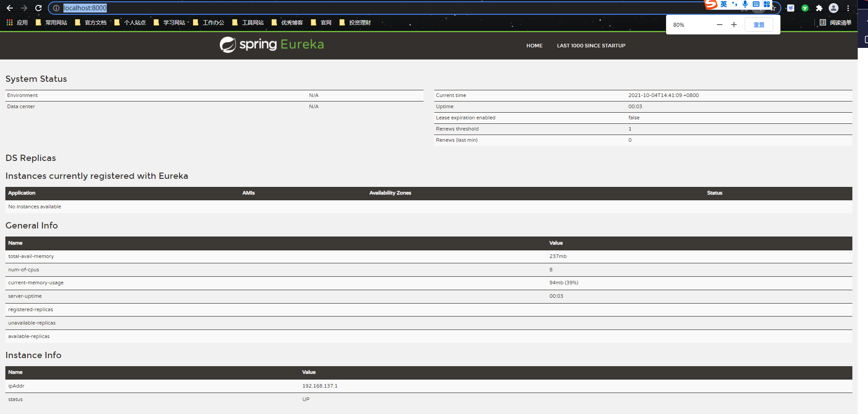This screenshot has width=868, height=414.
Task: Open the 应用 apps shortcut
Action: 17,22
